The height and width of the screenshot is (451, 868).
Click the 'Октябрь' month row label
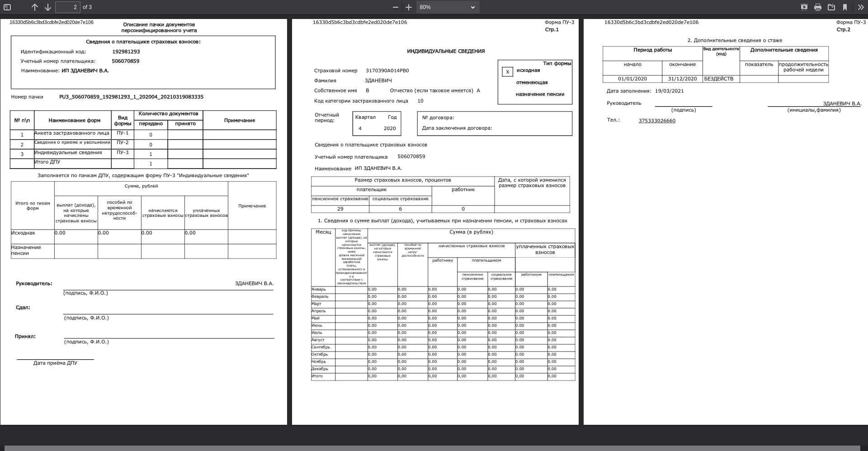(x=320, y=354)
